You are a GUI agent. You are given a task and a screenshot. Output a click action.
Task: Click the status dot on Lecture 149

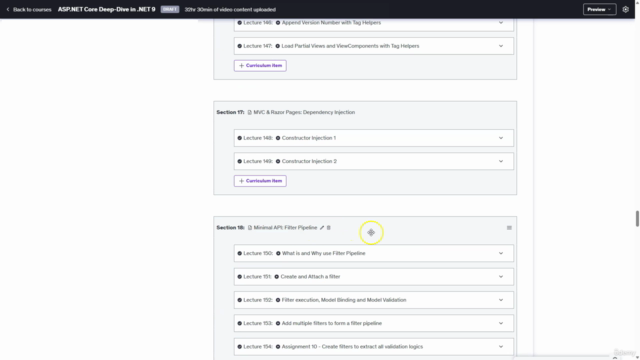click(240, 161)
